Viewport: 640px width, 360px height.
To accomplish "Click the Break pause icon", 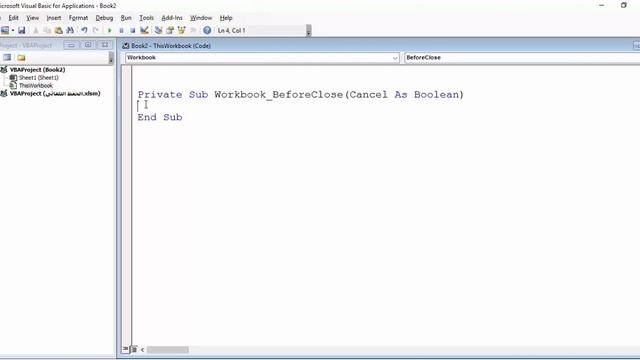I will 121,30.
